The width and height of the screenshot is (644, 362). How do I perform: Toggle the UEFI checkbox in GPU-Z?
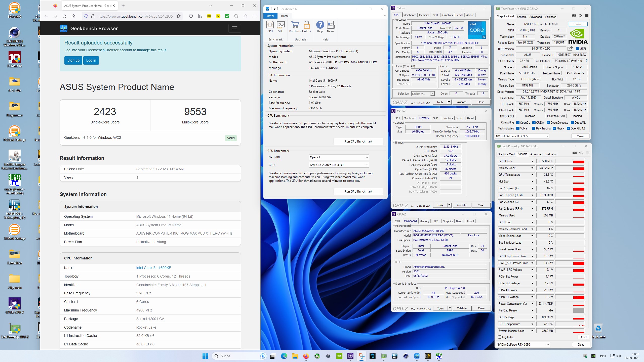click(578, 49)
